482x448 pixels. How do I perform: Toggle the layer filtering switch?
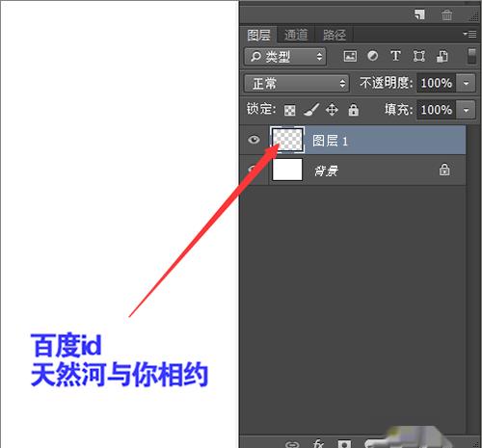(x=471, y=56)
